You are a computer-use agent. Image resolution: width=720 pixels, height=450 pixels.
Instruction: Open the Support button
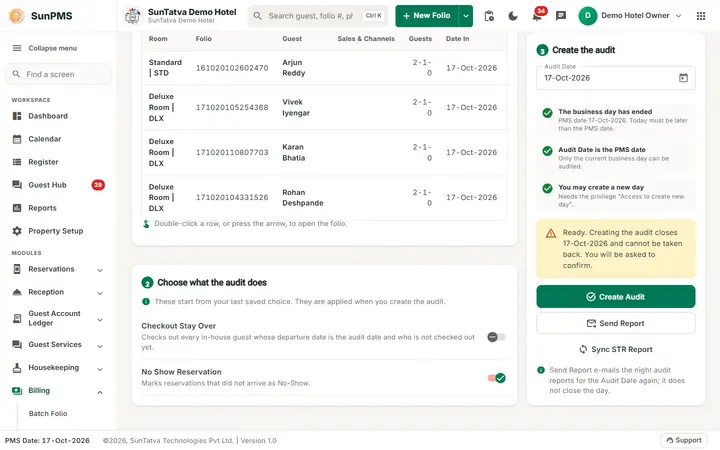684,440
